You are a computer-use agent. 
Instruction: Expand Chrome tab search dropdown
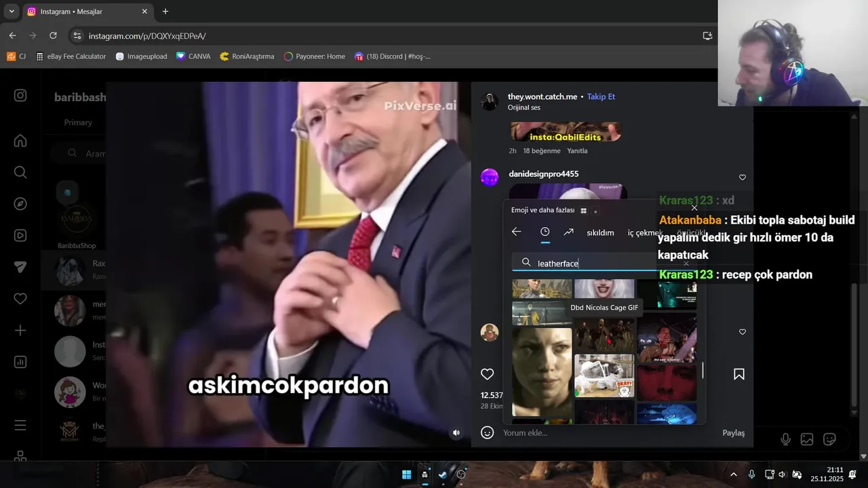12,12
